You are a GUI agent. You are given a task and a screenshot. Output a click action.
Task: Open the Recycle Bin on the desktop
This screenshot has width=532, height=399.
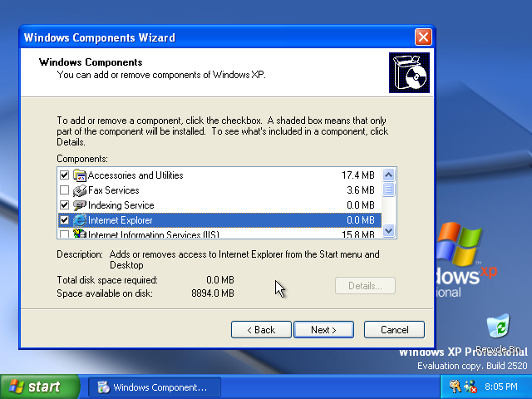pyautogui.click(x=498, y=326)
